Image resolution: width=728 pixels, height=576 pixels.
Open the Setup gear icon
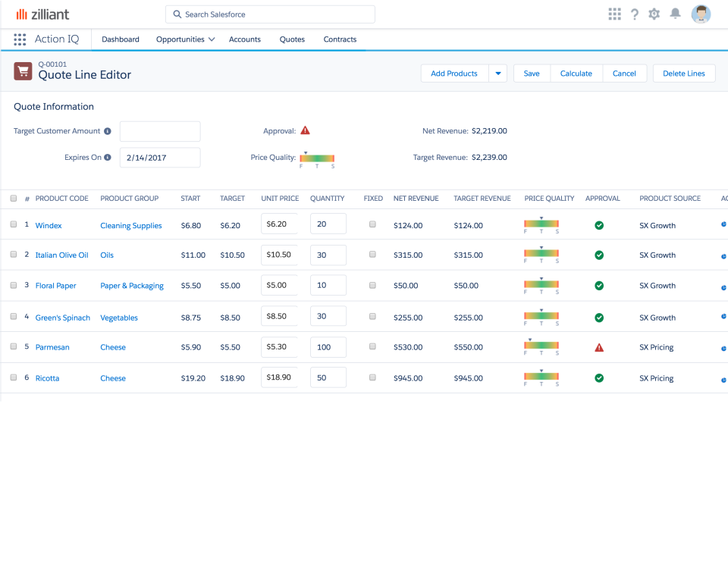coord(654,13)
